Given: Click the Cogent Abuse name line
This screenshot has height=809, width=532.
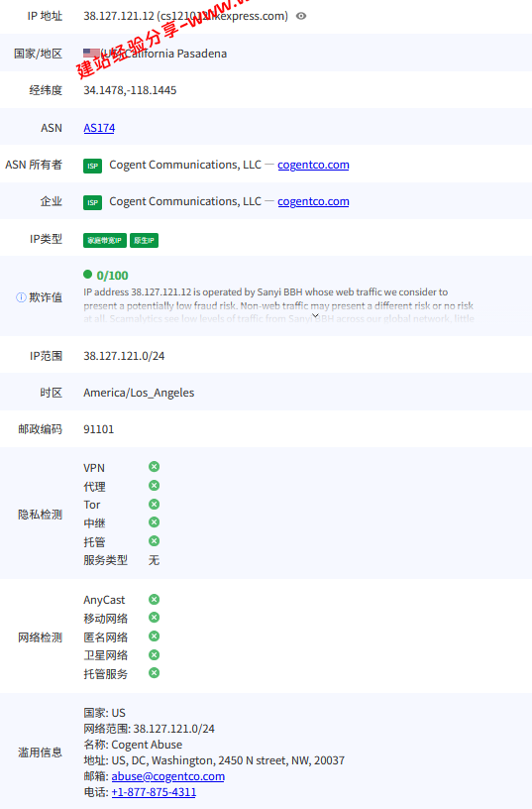Looking at the screenshot, I should point(133,745).
